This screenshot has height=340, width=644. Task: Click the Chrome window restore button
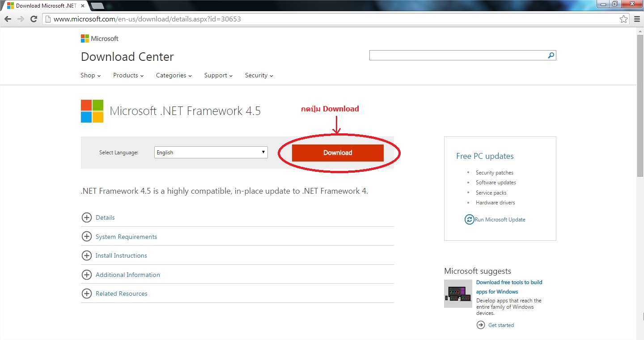[x=615, y=4]
